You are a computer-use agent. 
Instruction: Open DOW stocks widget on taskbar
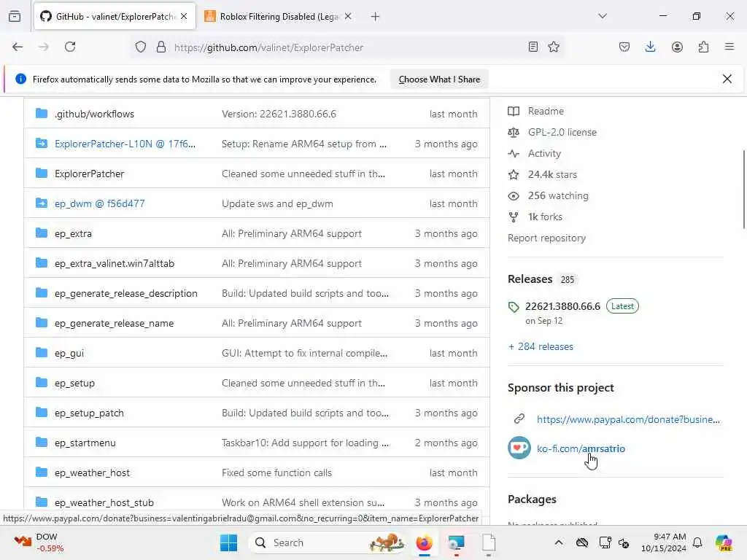(39, 542)
